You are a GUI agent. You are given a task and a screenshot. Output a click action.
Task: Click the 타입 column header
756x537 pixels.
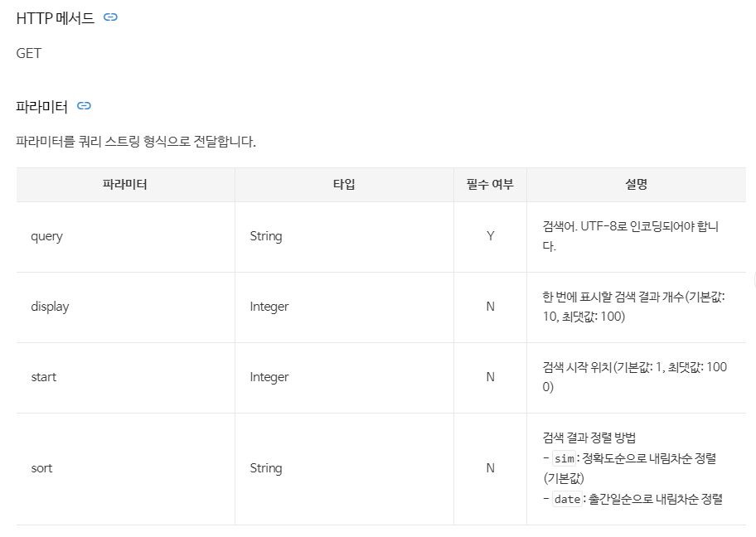click(x=344, y=185)
